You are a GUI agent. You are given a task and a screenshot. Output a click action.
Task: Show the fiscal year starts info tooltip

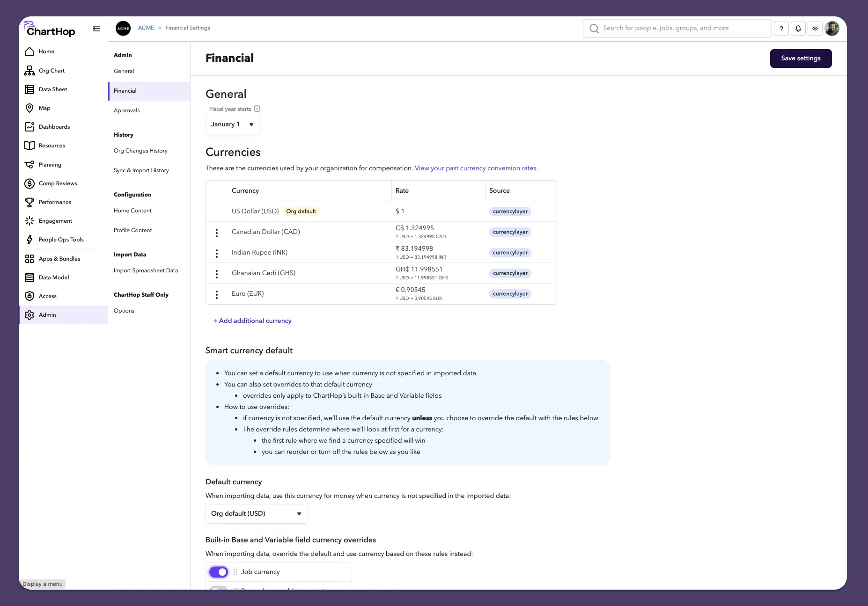tap(257, 109)
